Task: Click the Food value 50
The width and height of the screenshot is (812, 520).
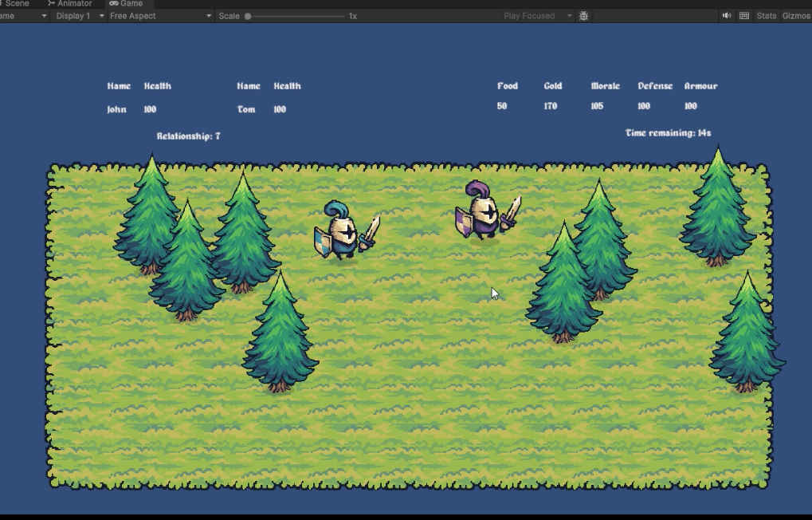Action: click(502, 106)
